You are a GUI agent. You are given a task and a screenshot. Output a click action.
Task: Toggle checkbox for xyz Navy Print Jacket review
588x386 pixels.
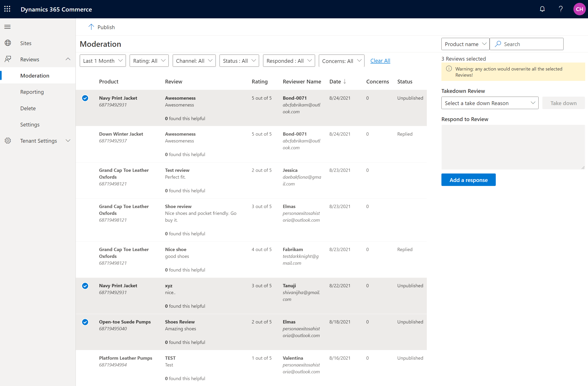coord(85,285)
